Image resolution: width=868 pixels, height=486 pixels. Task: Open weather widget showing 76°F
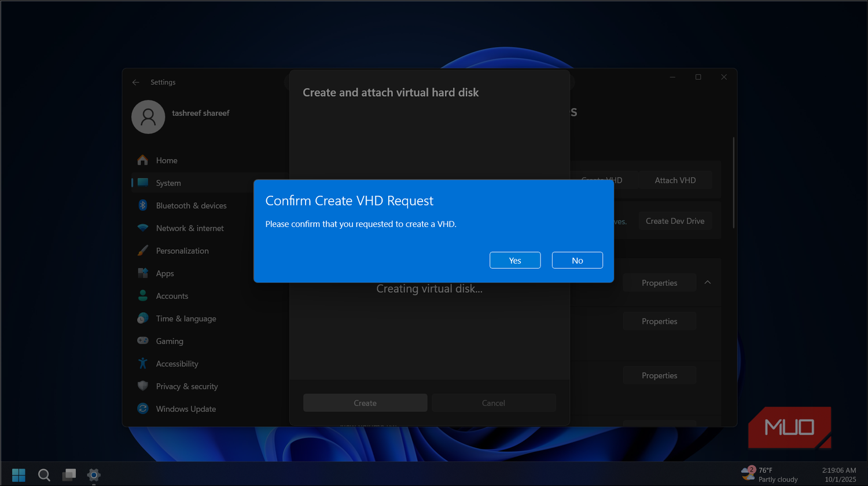click(770, 474)
